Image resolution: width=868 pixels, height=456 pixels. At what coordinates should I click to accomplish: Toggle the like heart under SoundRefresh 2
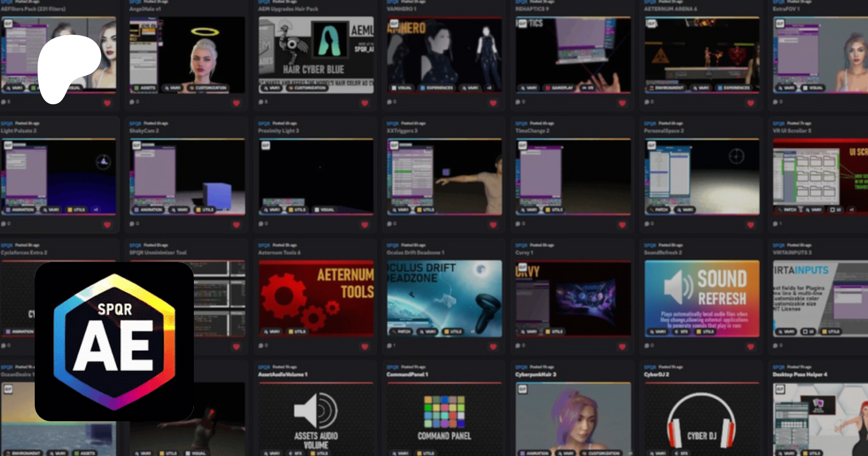click(751, 346)
